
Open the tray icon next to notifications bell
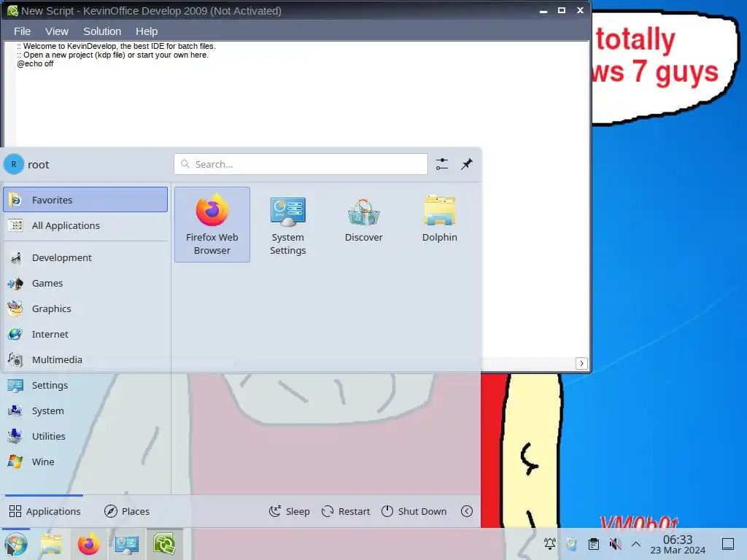point(572,544)
